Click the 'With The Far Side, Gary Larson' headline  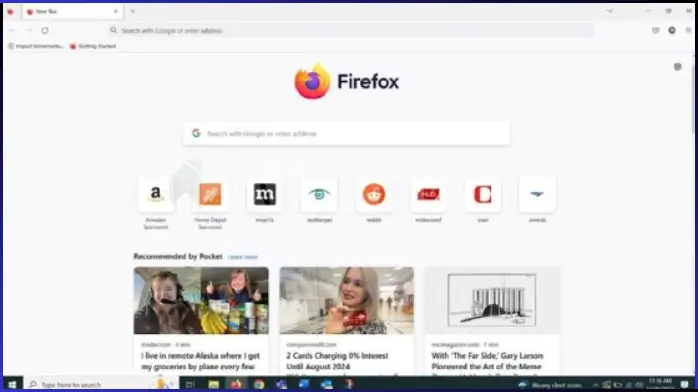(x=487, y=361)
